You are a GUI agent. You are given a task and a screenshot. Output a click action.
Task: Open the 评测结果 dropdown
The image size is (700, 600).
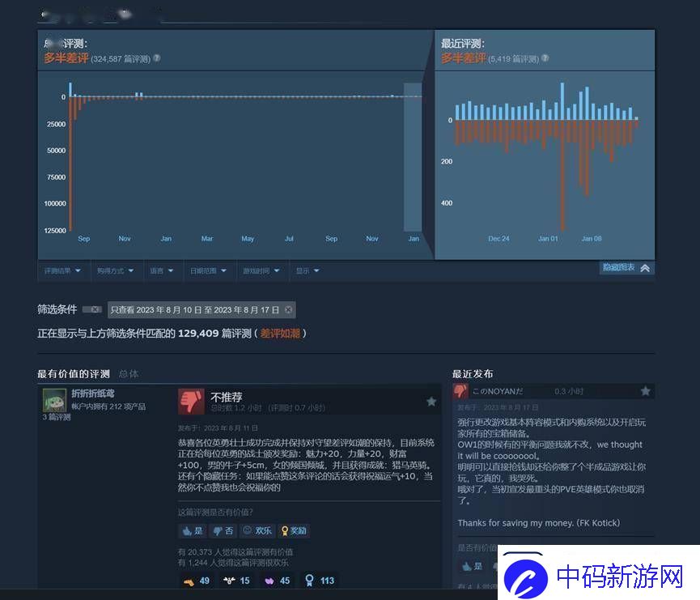click(63, 270)
